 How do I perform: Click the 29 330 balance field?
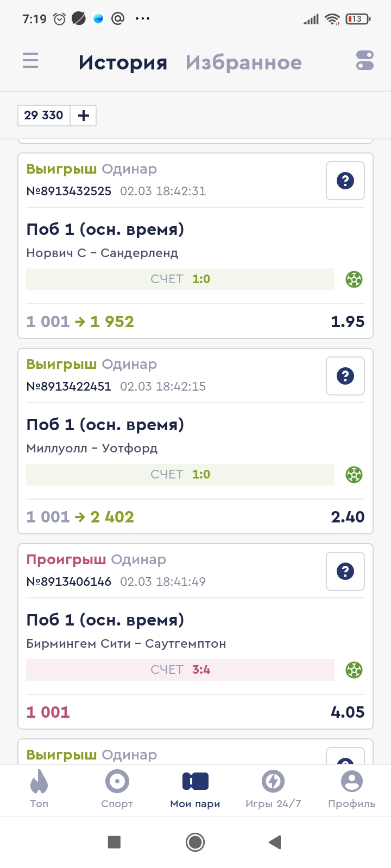(x=44, y=116)
